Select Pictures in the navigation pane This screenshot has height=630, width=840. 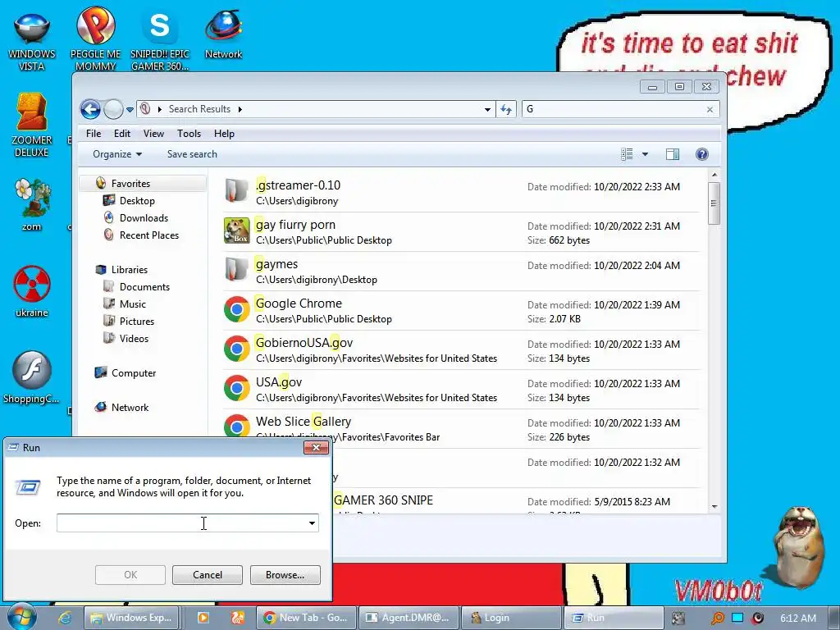coord(137,322)
